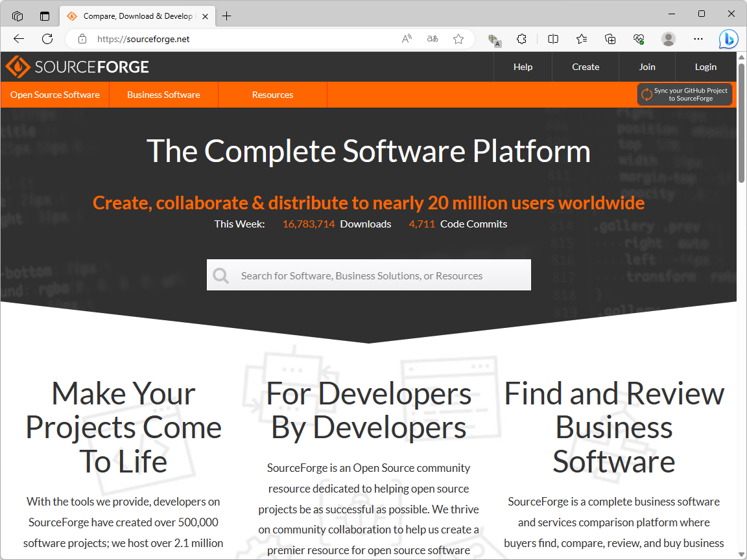Click the Login button

[705, 67]
